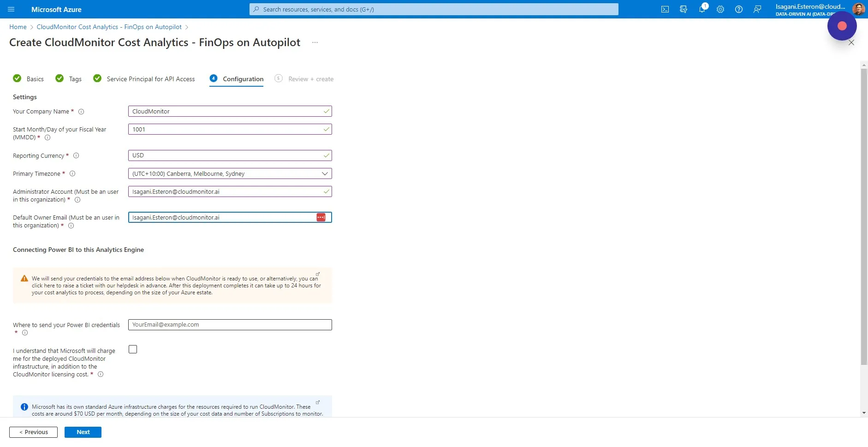The height and width of the screenshot is (447, 868).
Task: Open the Directories and subscriptions filter icon
Action: pos(684,9)
